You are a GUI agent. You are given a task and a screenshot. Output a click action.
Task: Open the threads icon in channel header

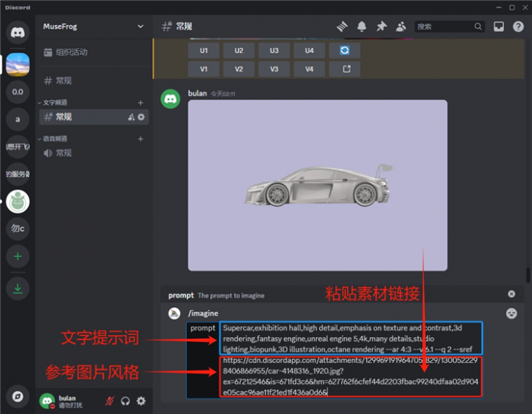click(x=342, y=27)
